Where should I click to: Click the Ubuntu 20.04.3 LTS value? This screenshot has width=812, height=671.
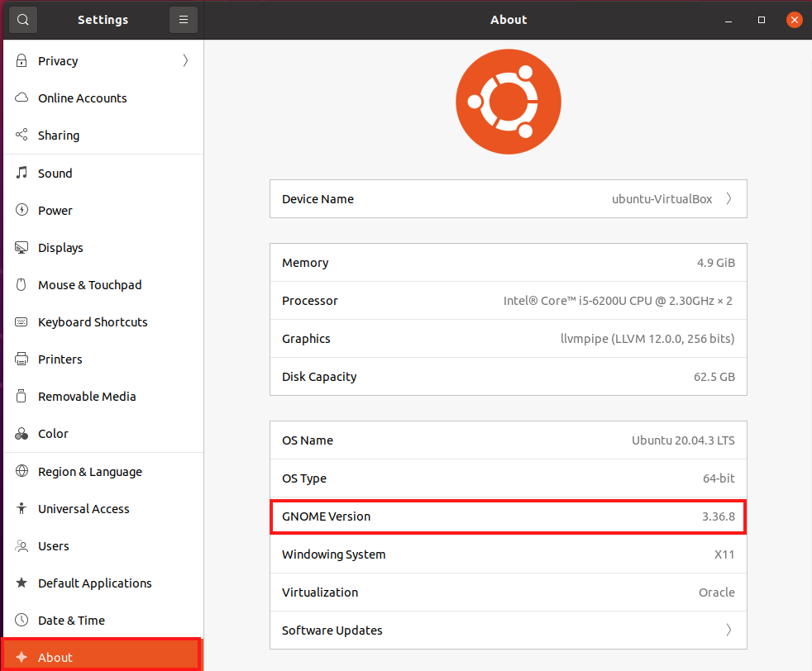pos(683,440)
